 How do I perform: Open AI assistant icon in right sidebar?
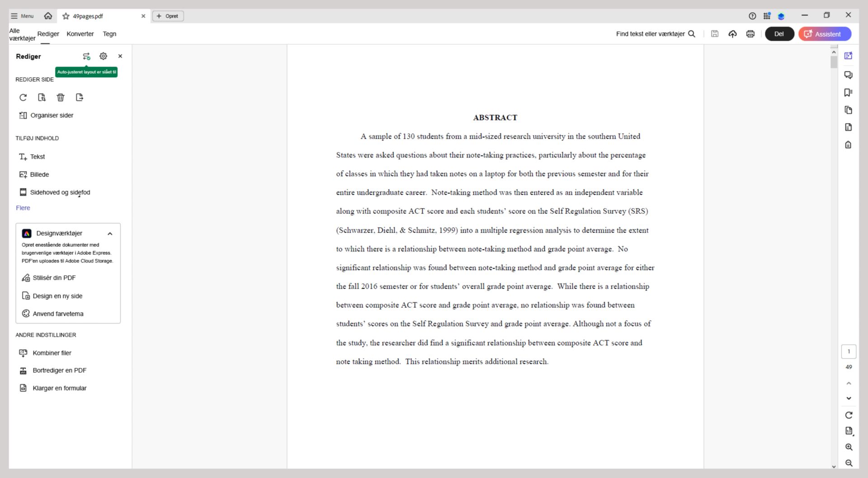tap(849, 56)
